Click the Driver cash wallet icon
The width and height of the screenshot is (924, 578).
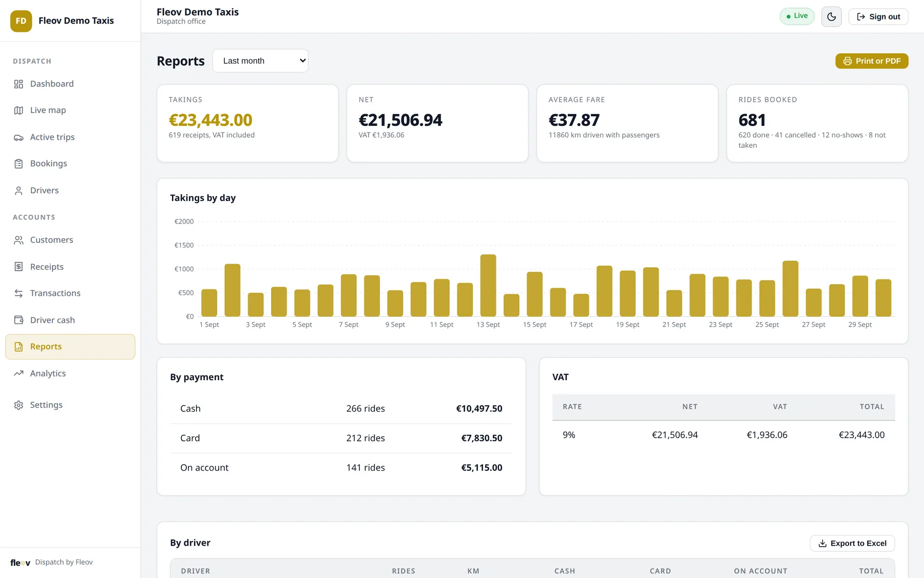coord(18,320)
